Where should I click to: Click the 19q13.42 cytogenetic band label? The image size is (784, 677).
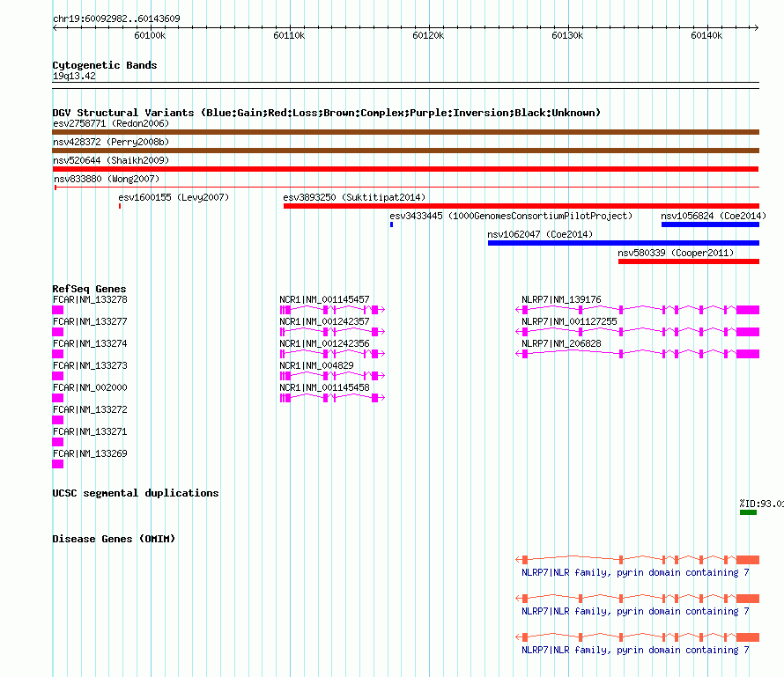click(74, 76)
